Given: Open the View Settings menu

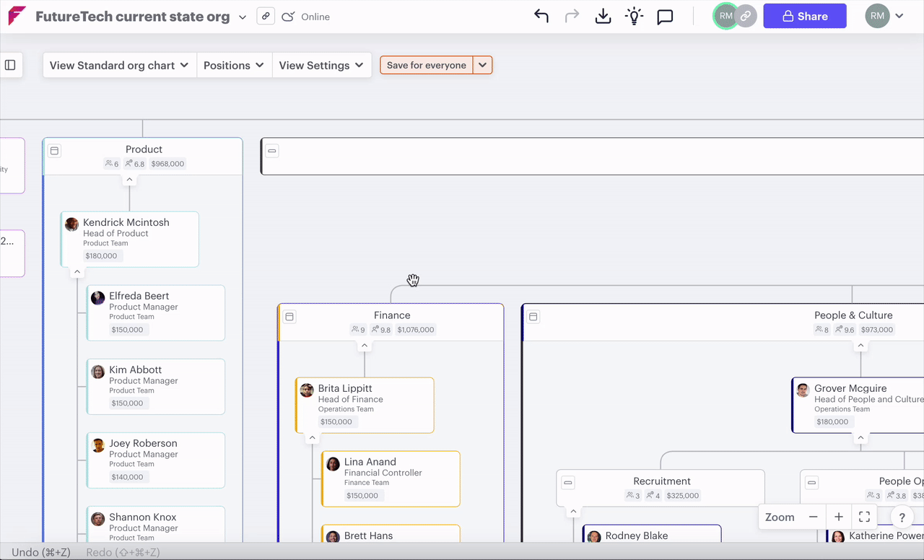Looking at the screenshot, I should pos(321,65).
